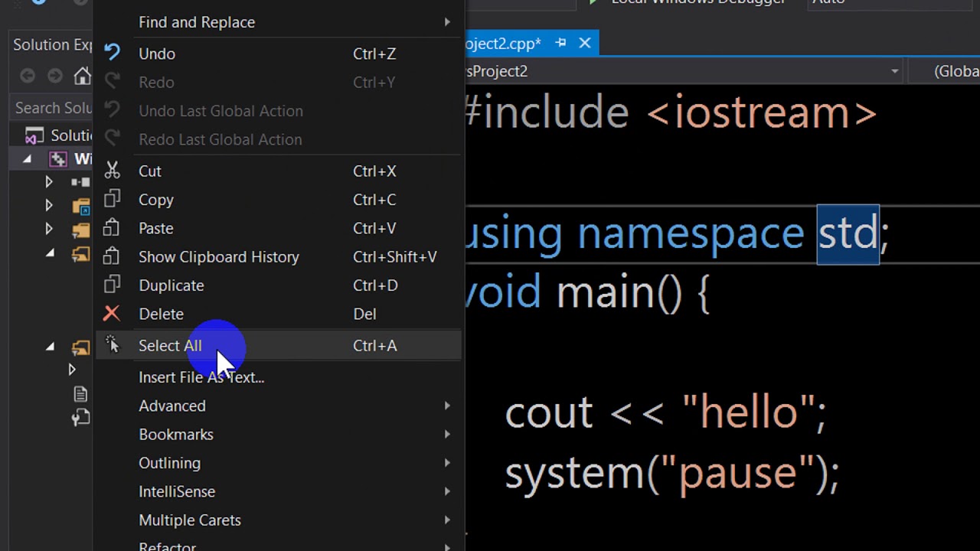Click the red Delete X icon

(x=112, y=313)
